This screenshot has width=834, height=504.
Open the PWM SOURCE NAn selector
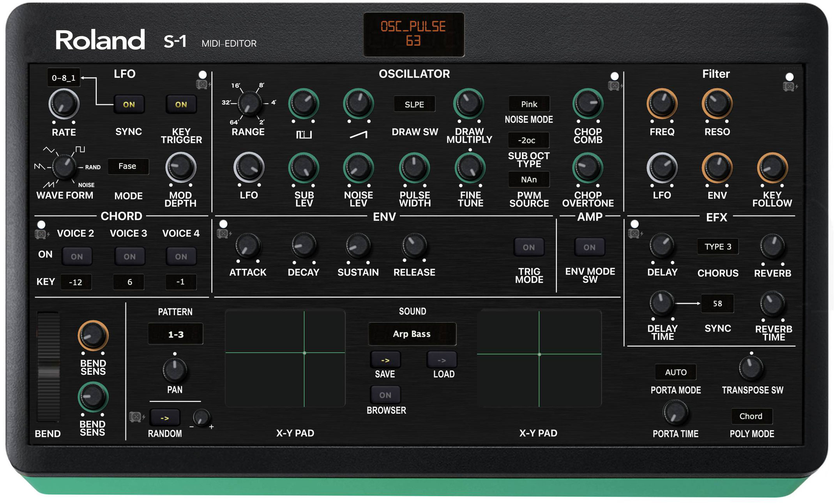(x=529, y=180)
